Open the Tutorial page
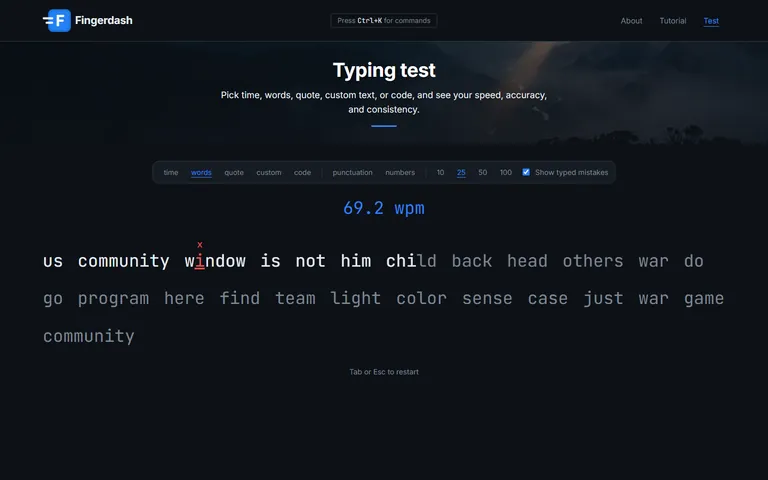 [x=672, y=21]
